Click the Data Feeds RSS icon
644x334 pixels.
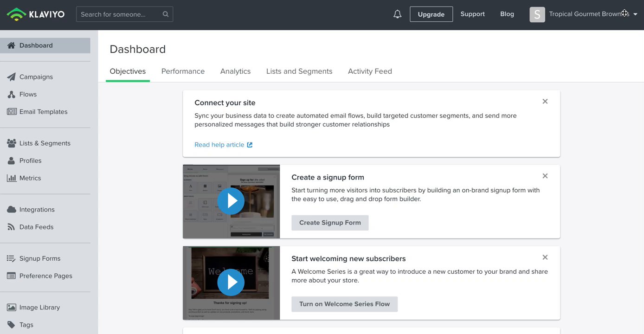[12, 227]
